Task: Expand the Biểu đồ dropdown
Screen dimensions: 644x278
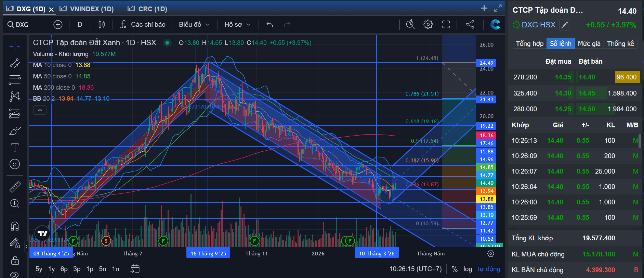Action: [x=194, y=24]
